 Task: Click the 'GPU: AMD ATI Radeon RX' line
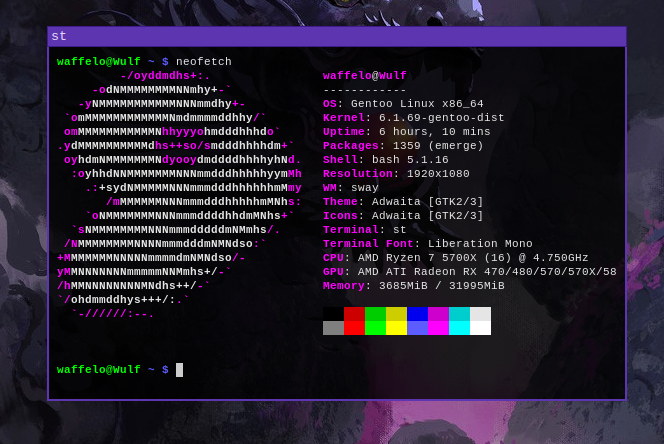(470, 272)
